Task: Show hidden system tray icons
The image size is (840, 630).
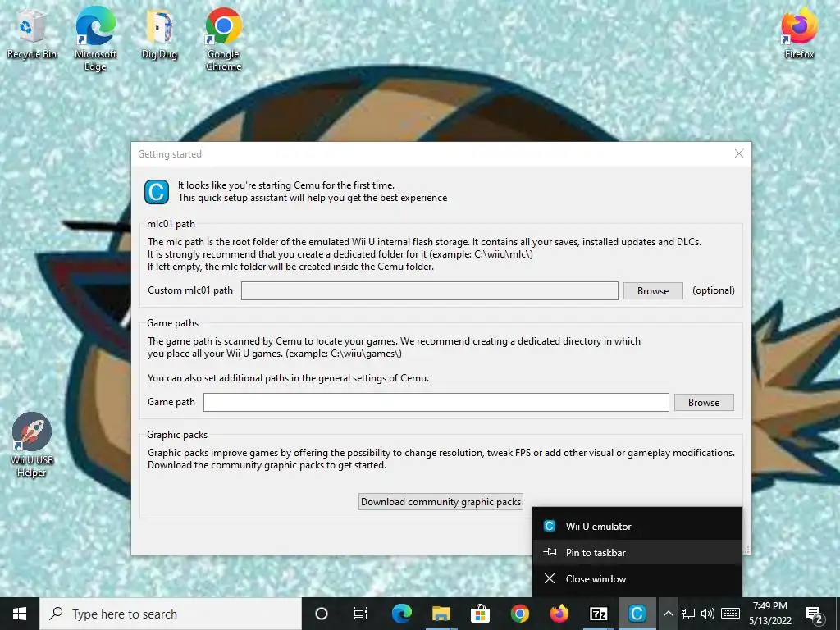Action: coord(668,614)
